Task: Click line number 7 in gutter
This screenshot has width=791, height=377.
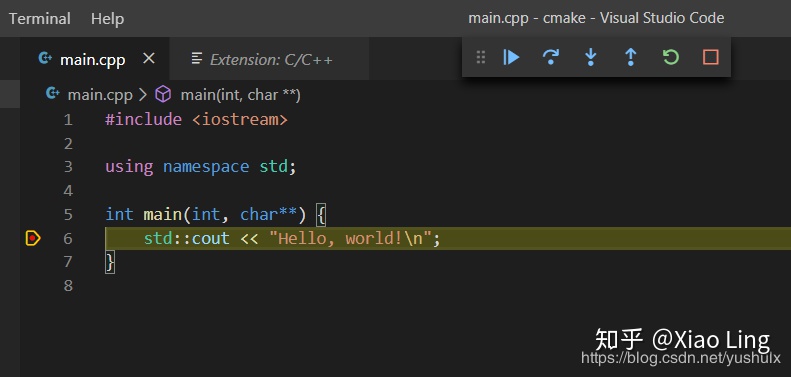Action: [x=68, y=261]
